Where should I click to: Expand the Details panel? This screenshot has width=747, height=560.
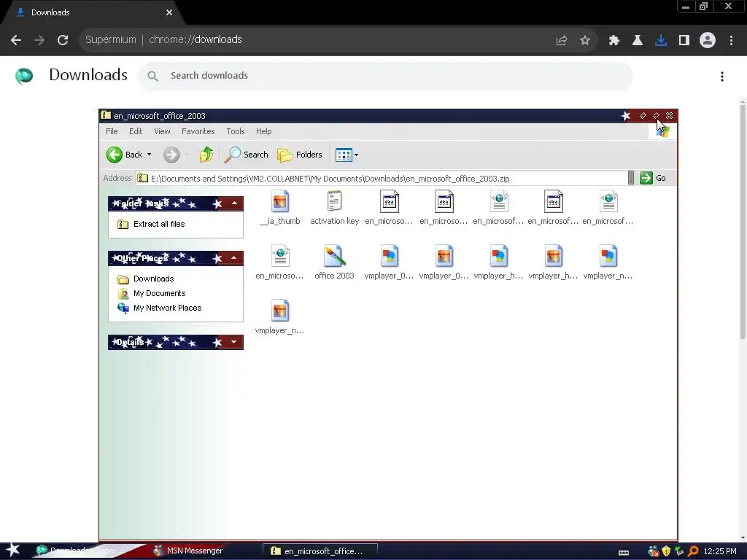point(234,342)
